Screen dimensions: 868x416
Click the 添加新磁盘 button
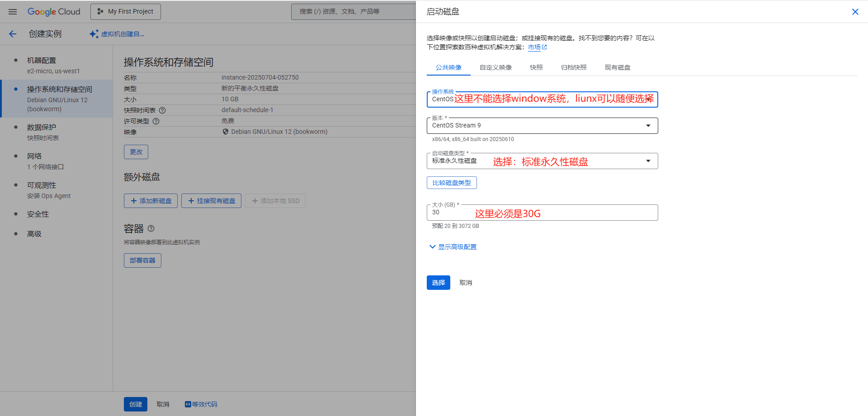tap(151, 201)
